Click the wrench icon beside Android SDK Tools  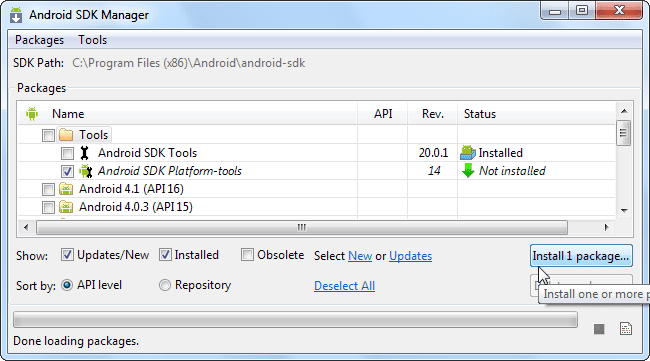[x=85, y=153]
